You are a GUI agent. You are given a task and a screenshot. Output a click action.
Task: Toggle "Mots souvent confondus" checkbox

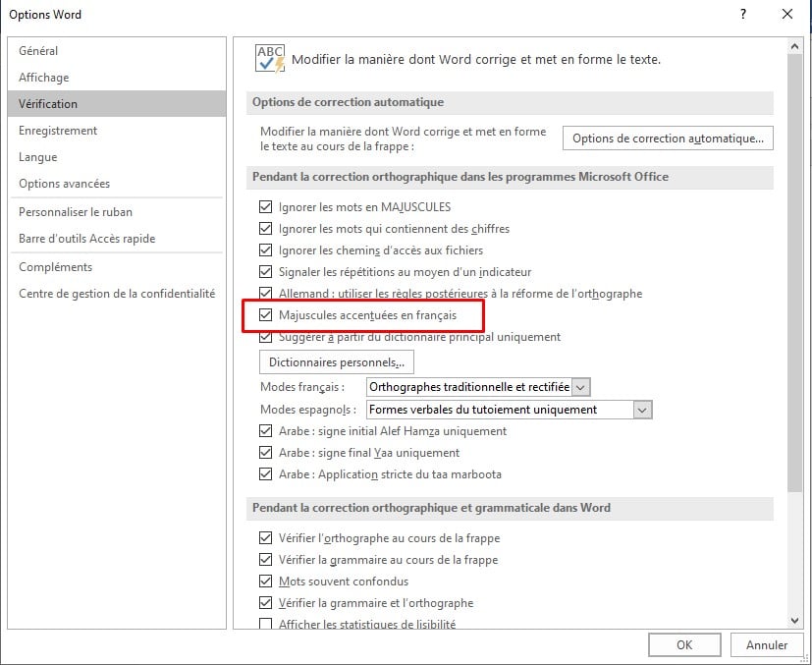coord(265,582)
